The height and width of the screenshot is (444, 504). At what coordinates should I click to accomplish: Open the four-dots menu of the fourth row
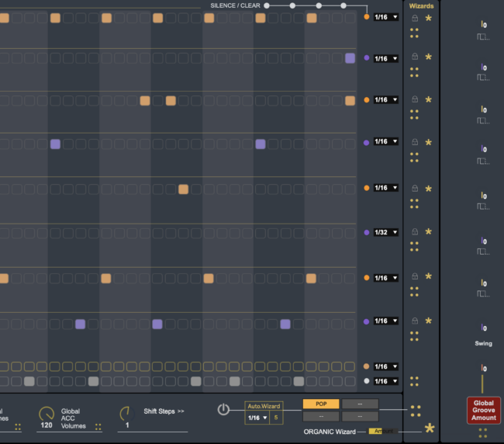pos(414,158)
